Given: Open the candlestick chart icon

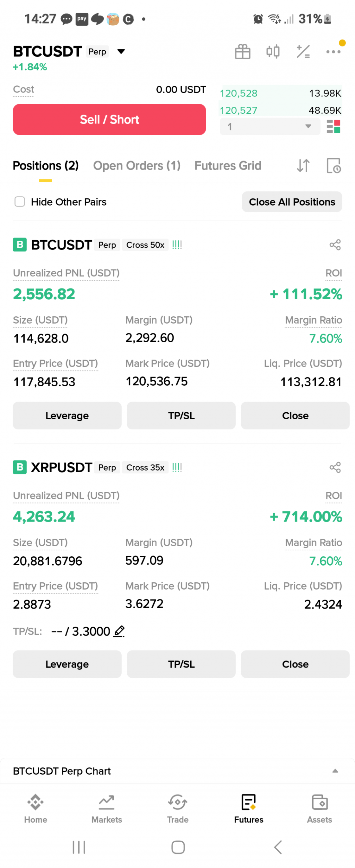Looking at the screenshot, I should coord(272,52).
